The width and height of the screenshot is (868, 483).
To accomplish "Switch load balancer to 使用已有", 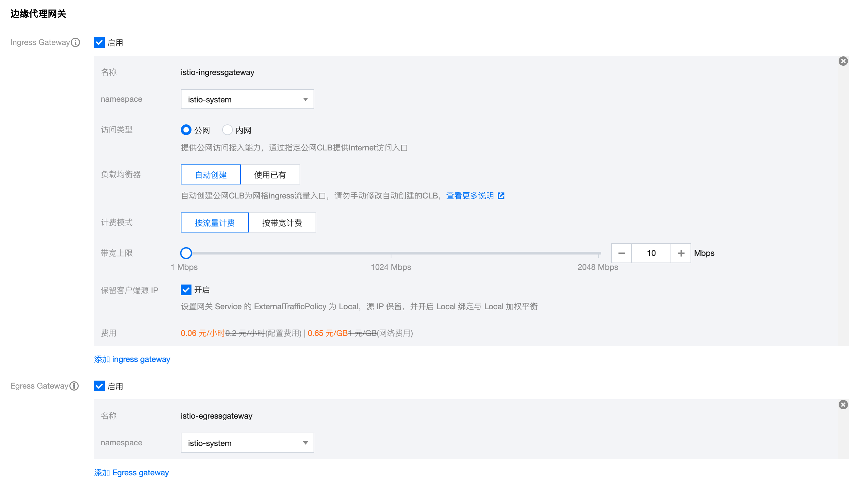I will coord(270,175).
